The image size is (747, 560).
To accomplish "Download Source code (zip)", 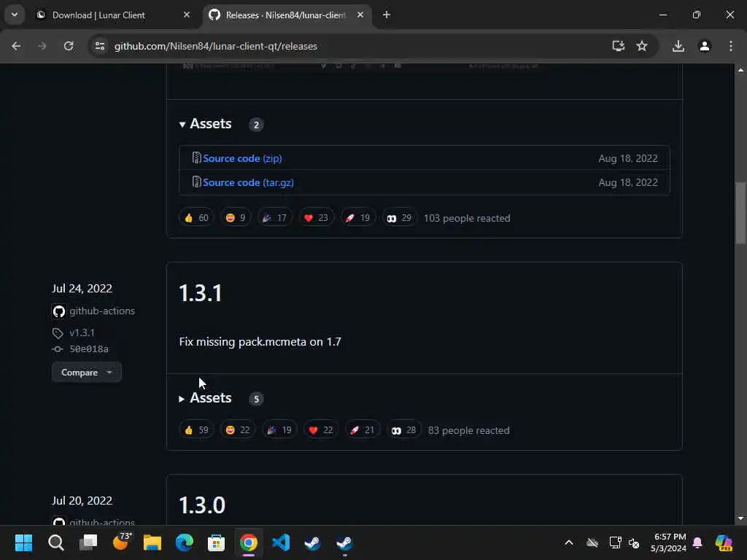I will tap(242, 158).
